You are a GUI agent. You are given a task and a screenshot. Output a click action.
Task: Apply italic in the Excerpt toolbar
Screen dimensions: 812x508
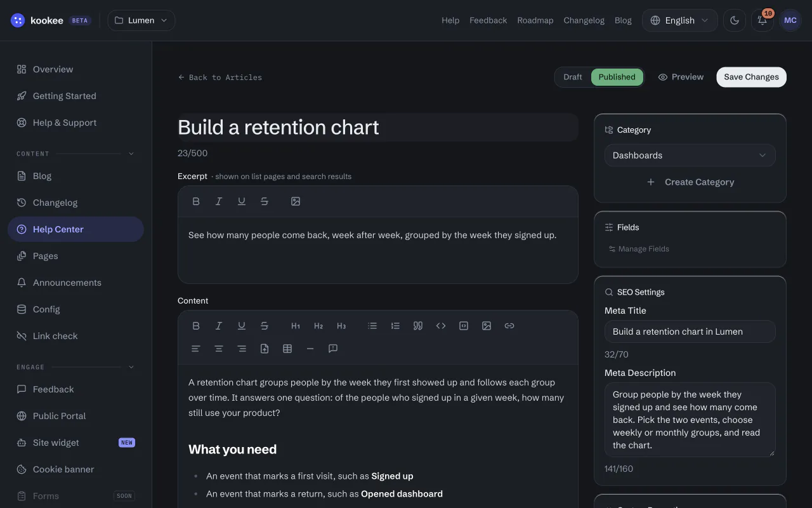click(x=219, y=201)
